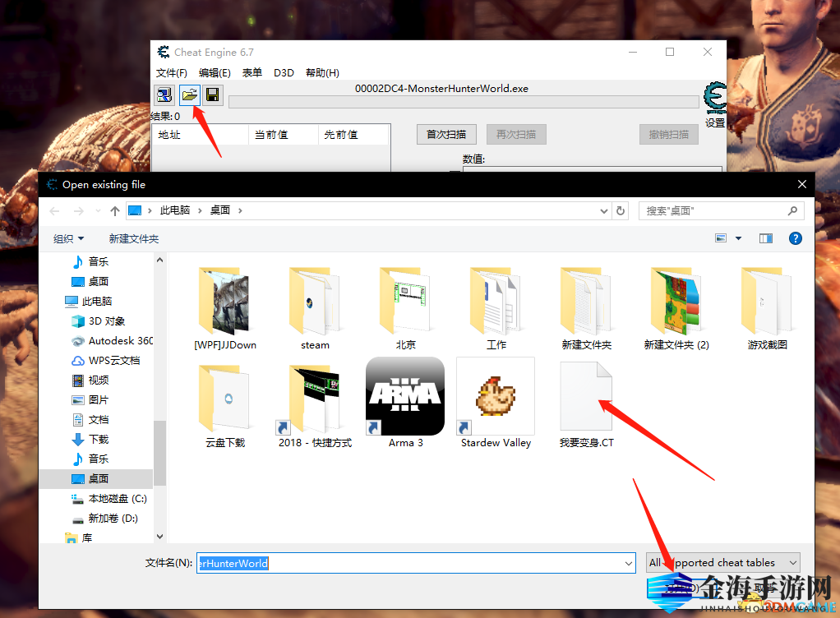Select 新加卷 (D:) in the sidebar
The image size is (840, 618).
point(105,519)
